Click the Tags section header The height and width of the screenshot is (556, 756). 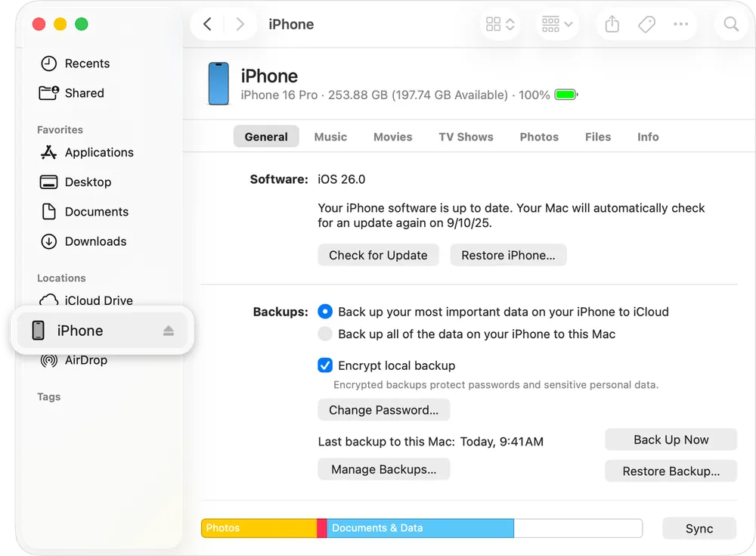point(48,396)
